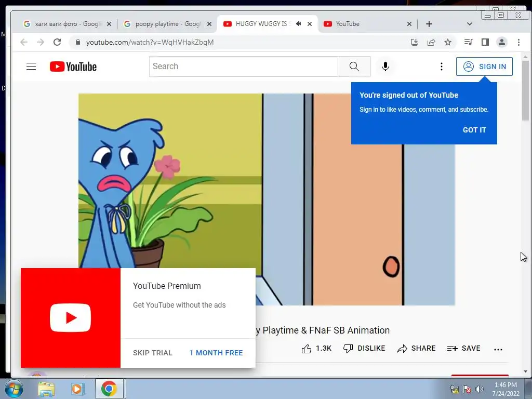Viewport: 532px width, 399px height.
Task: Open volume control in system tray
Action: tap(480, 389)
